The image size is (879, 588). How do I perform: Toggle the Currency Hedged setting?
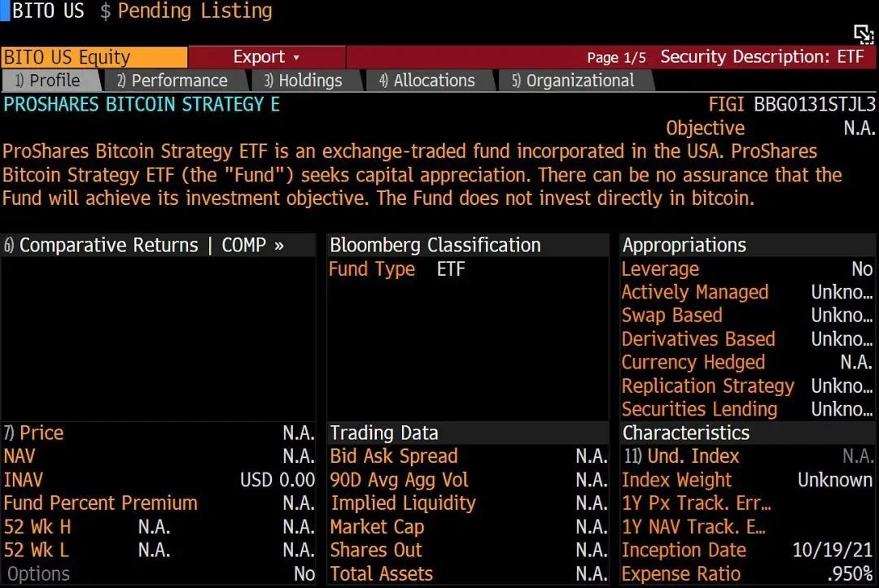[x=693, y=362]
